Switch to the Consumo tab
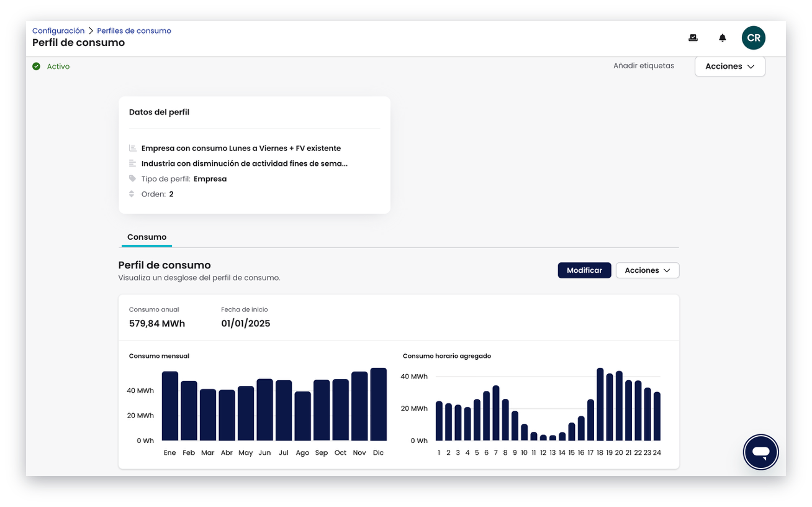This screenshot has height=507, width=812. coord(147,237)
